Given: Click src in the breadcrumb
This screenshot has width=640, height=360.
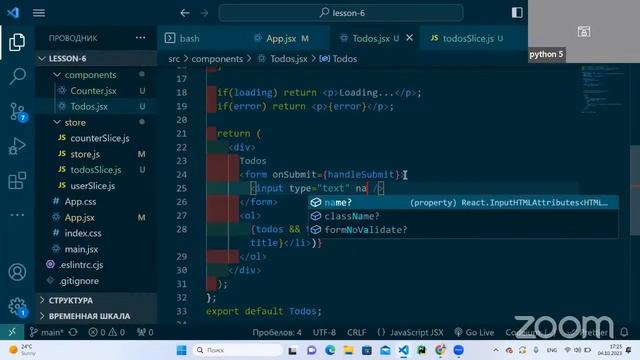Looking at the screenshot, I should (174, 59).
